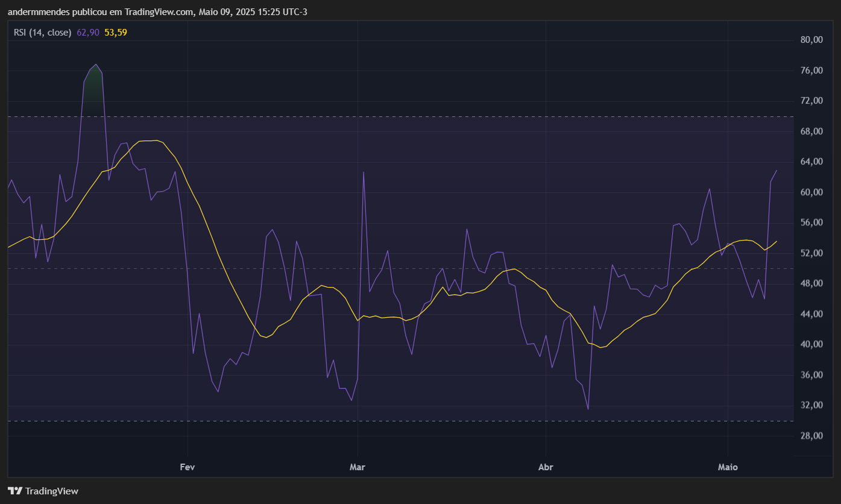The height and width of the screenshot is (504, 841).
Task: Click the 44,00 level on the scale
Action: (x=811, y=314)
